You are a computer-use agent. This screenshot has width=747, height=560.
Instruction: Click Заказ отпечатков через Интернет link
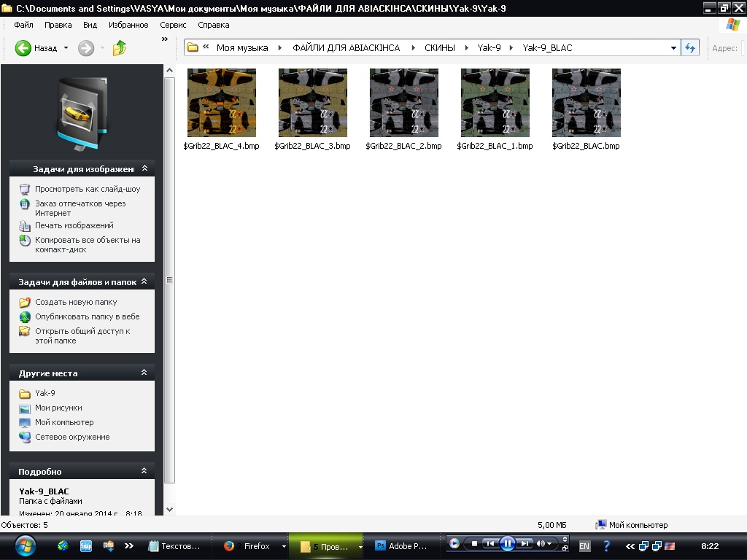tap(80, 208)
